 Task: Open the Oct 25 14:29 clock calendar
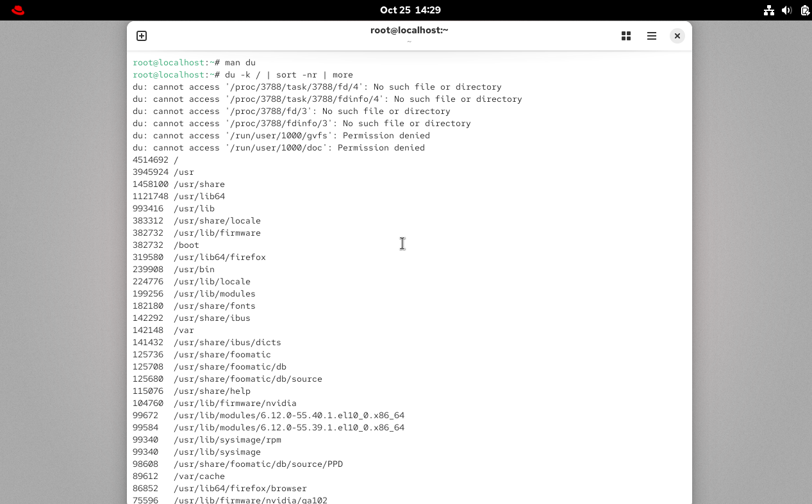click(410, 10)
